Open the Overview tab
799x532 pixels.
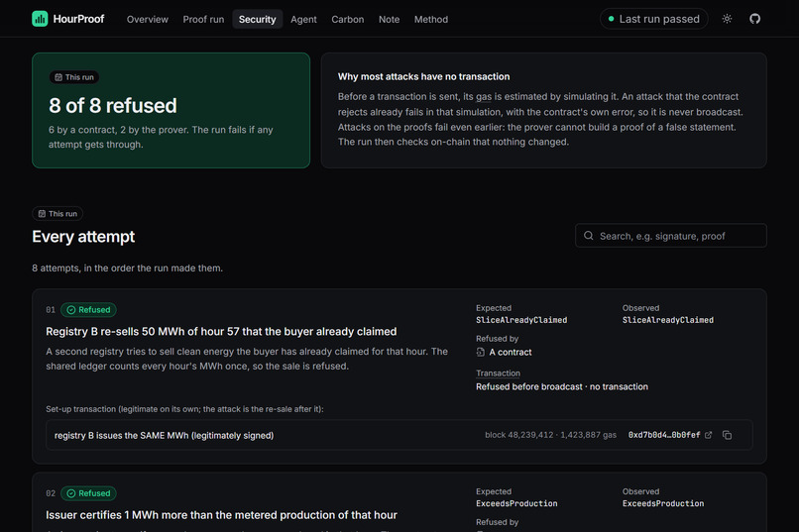148,20
